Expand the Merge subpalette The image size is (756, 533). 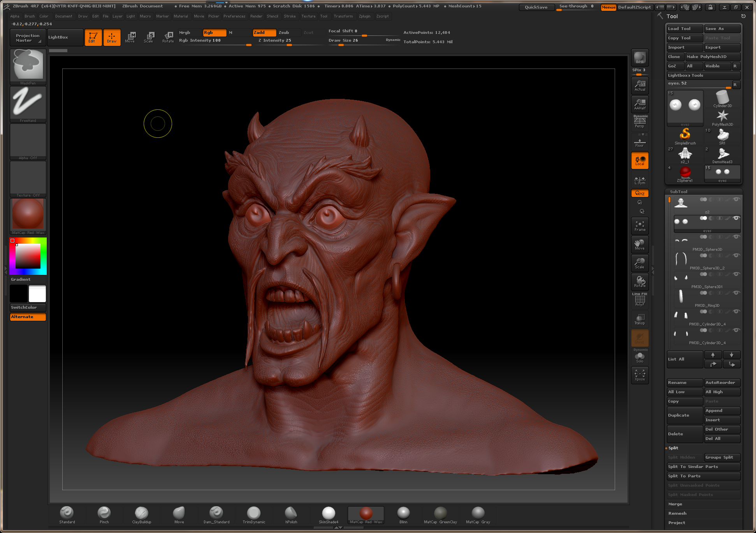[x=675, y=504]
